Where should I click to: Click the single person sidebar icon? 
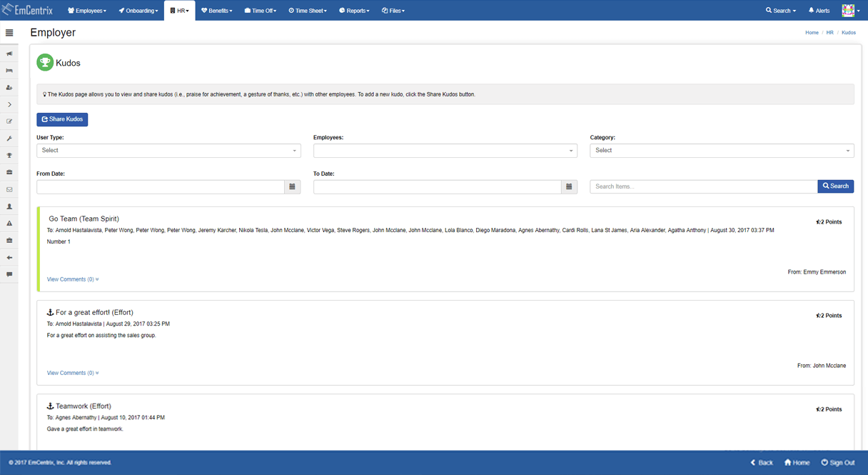[x=9, y=206]
